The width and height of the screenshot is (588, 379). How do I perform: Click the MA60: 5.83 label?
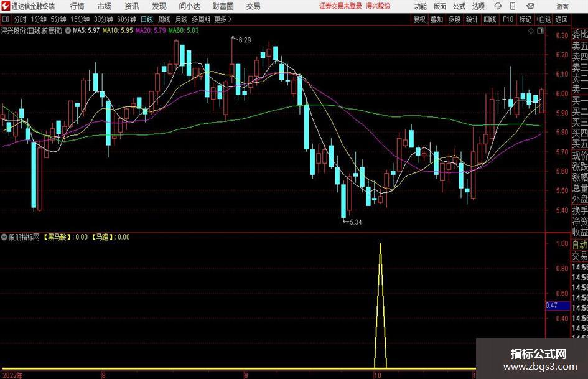tap(184, 30)
